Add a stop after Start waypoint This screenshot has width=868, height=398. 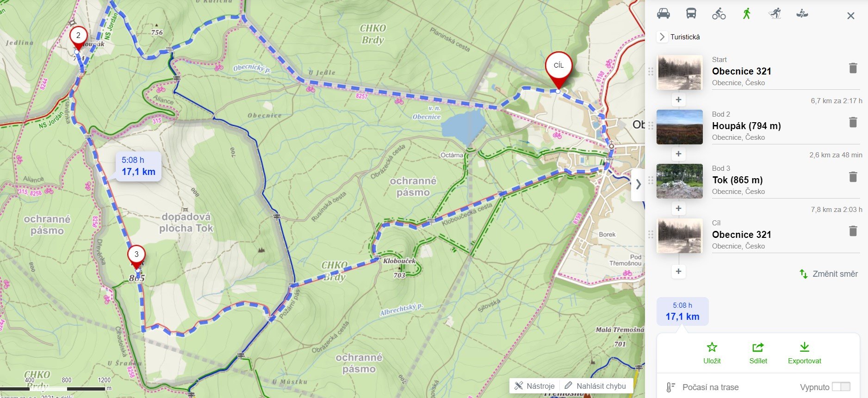point(678,99)
